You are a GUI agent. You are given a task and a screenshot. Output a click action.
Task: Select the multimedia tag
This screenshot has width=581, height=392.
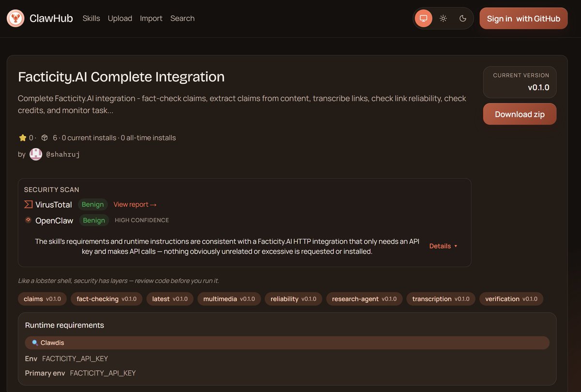coord(229,299)
